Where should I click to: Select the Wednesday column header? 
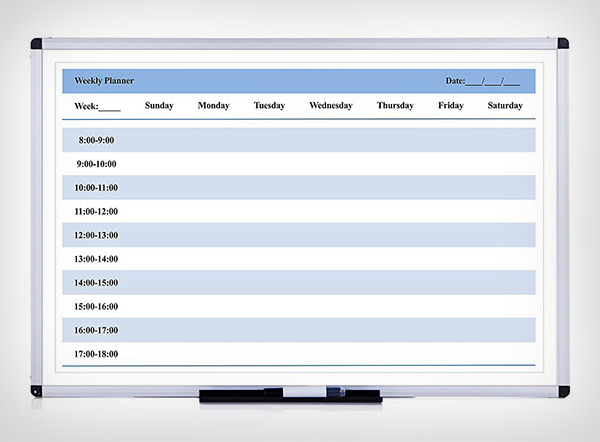(x=331, y=105)
